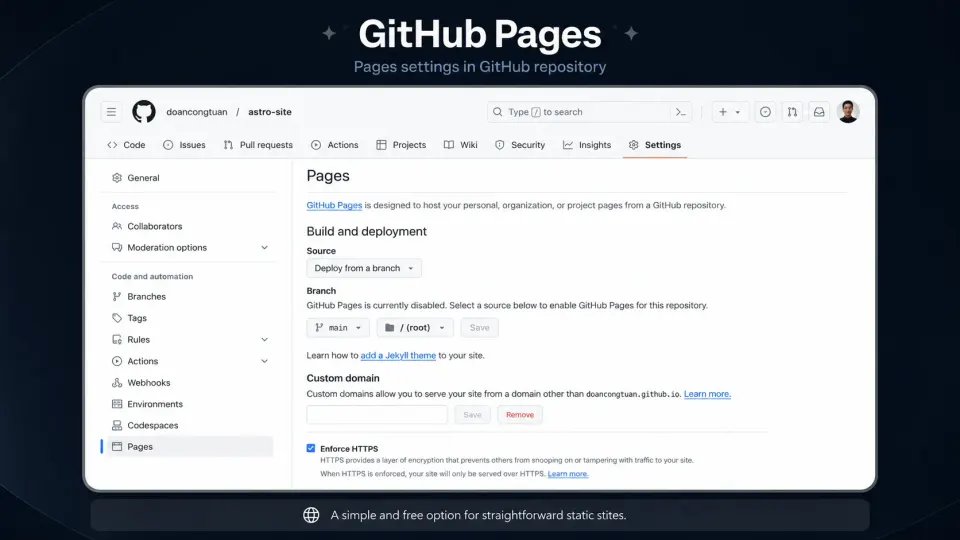Open the pull requests icon in header
Image resolution: width=960 pixels, height=540 pixels.
792,112
